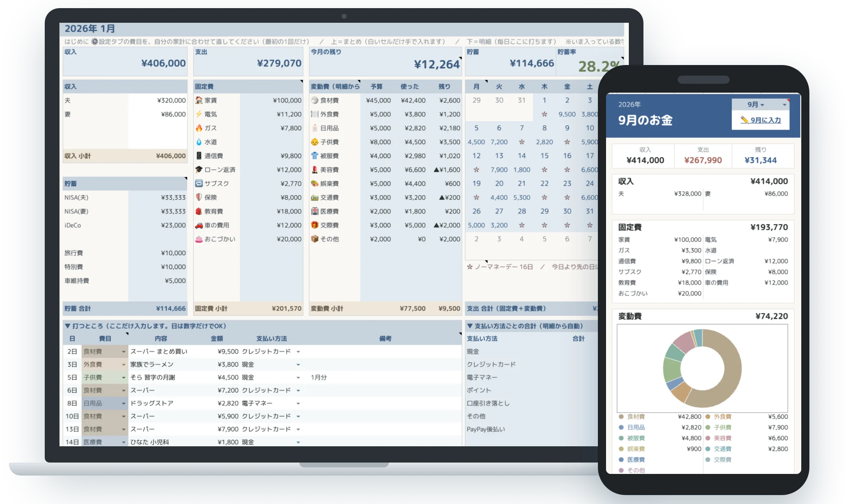
Task: Click calendar date 16
Action: pyautogui.click(x=567, y=156)
